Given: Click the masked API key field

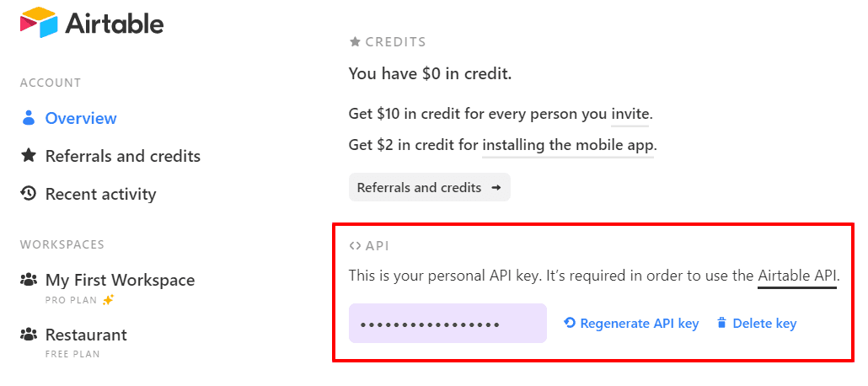Looking at the screenshot, I should 447,323.
